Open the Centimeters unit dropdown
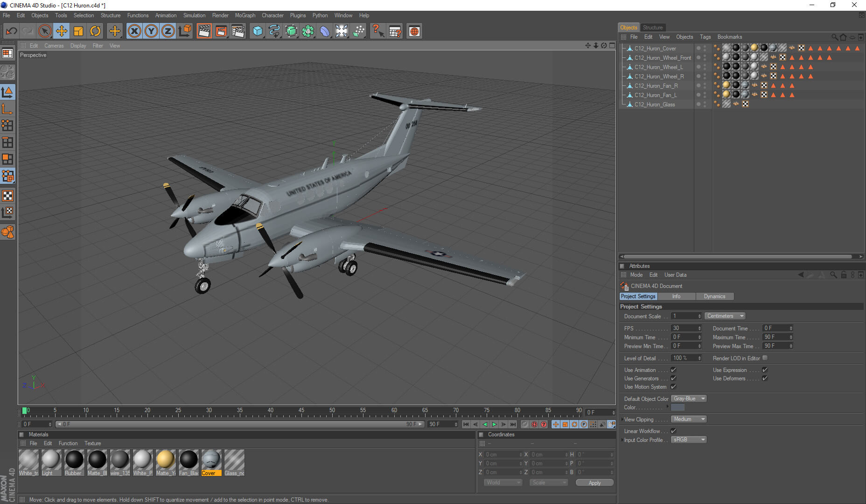 tap(725, 316)
